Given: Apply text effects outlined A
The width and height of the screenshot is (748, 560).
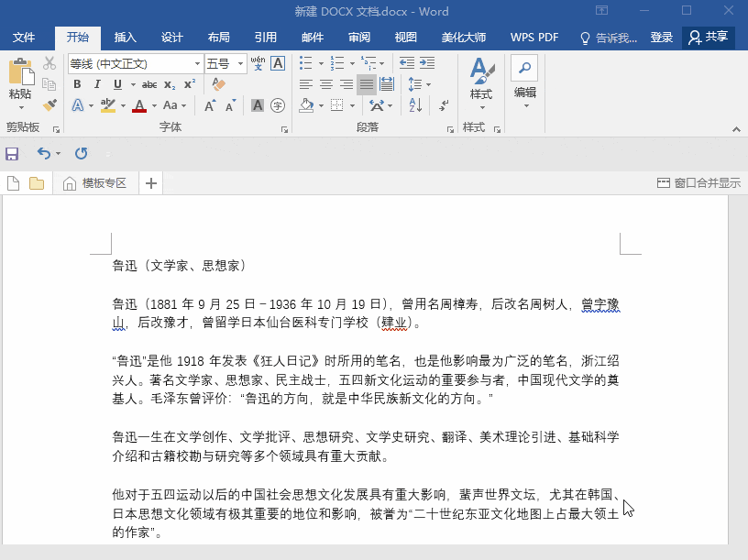Looking at the screenshot, I should pos(77,105).
